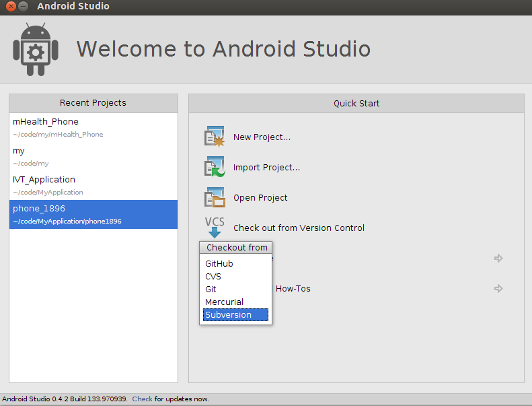The width and height of the screenshot is (532, 406).
Task: Click the Open Project folder icon
Action: coord(215,197)
